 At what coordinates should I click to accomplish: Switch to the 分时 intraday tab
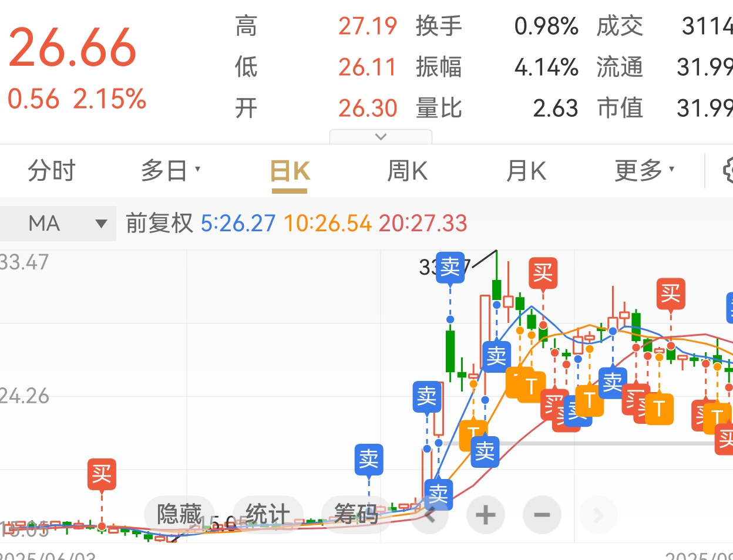pos(52,171)
